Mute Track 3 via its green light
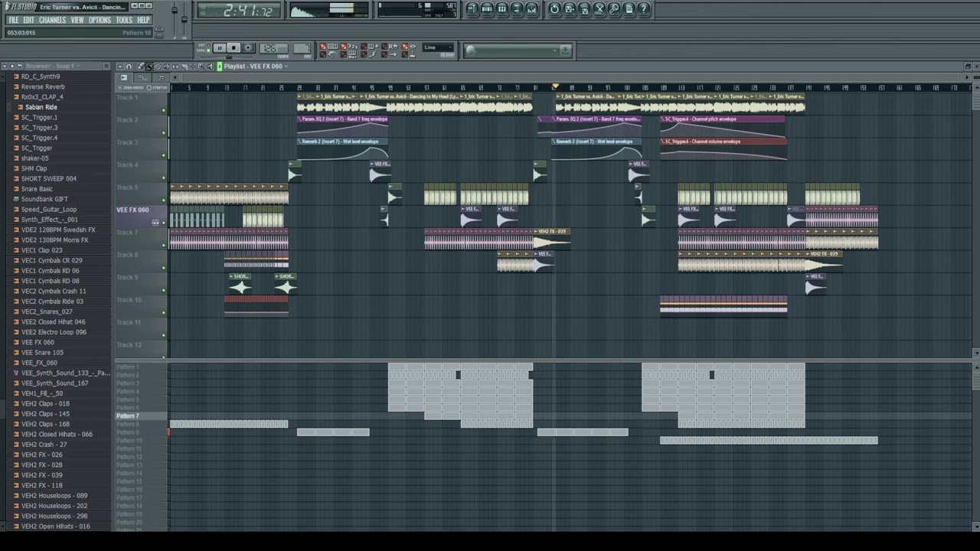This screenshot has height=551, width=980. click(164, 155)
